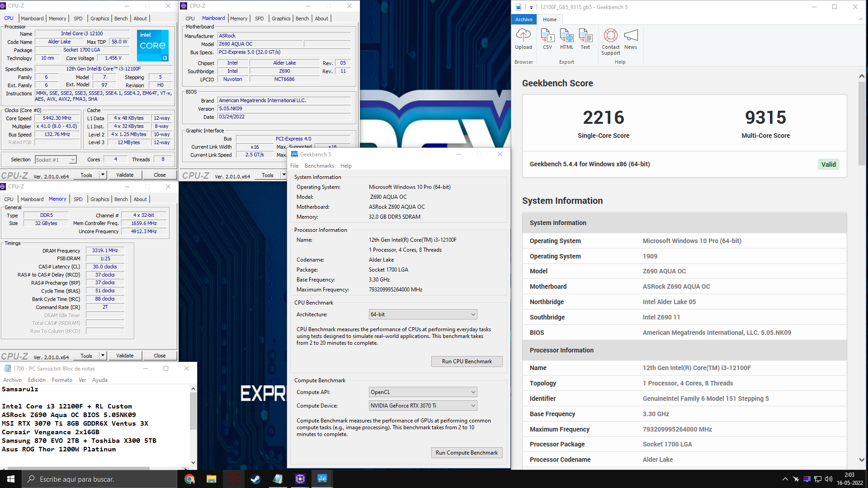The width and height of the screenshot is (868, 488).
Task: Click the Intel Core i3 logo in CPU-Z
Action: (x=153, y=45)
